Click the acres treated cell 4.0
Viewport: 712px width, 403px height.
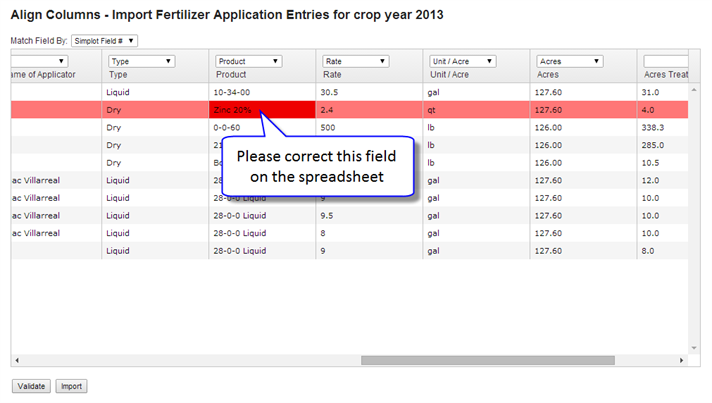tap(663, 110)
